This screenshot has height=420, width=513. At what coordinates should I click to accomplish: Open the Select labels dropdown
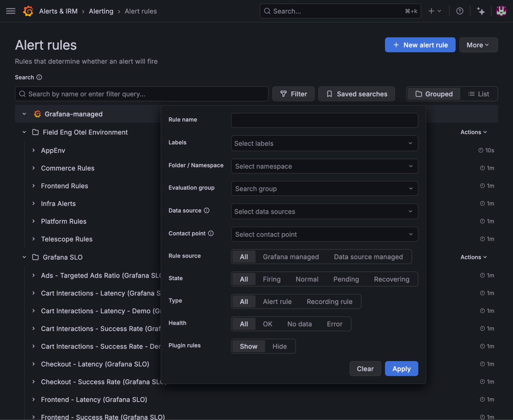[x=324, y=143]
